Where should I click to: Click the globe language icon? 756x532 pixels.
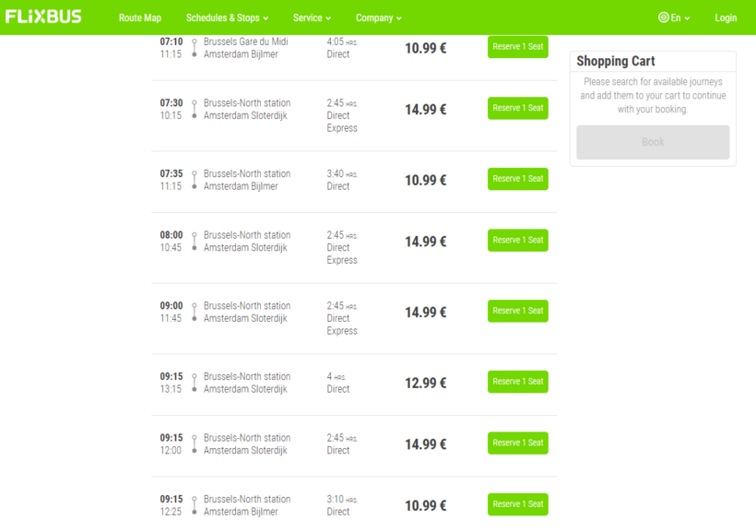pos(664,18)
